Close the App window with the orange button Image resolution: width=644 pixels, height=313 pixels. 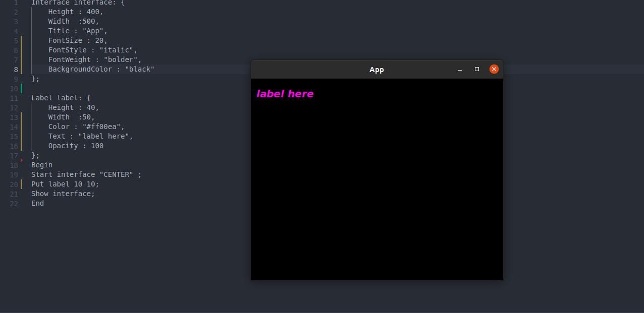click(494, 69)
